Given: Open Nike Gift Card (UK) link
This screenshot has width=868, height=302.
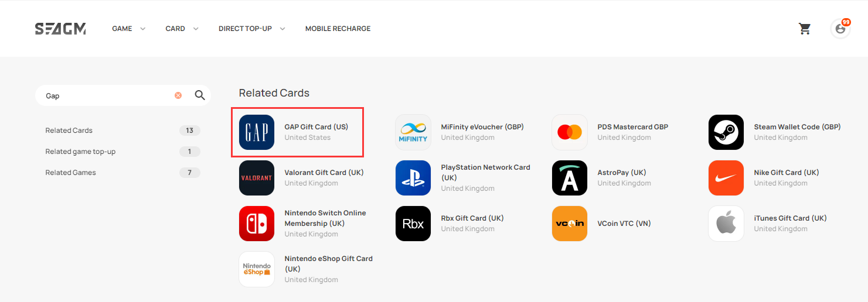Looking at the screenshot, I should coord(787,173).
